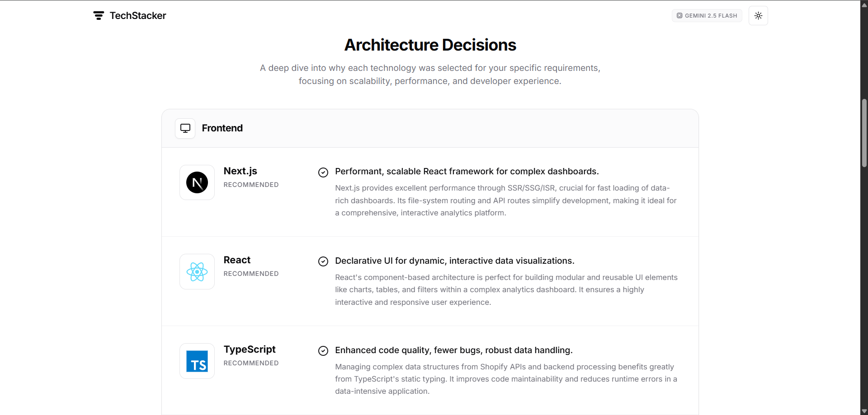Collapse the Frontend section

(x=222, y=128)
